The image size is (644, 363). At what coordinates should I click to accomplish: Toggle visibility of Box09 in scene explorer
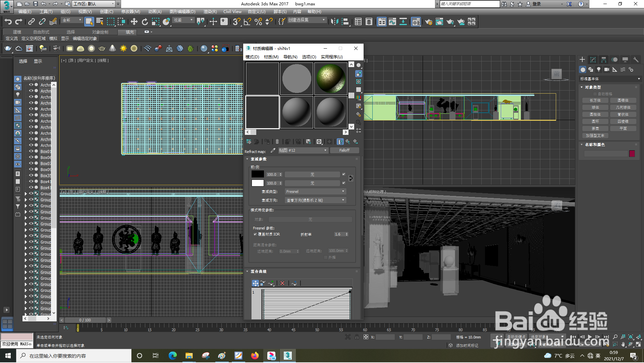31,169
